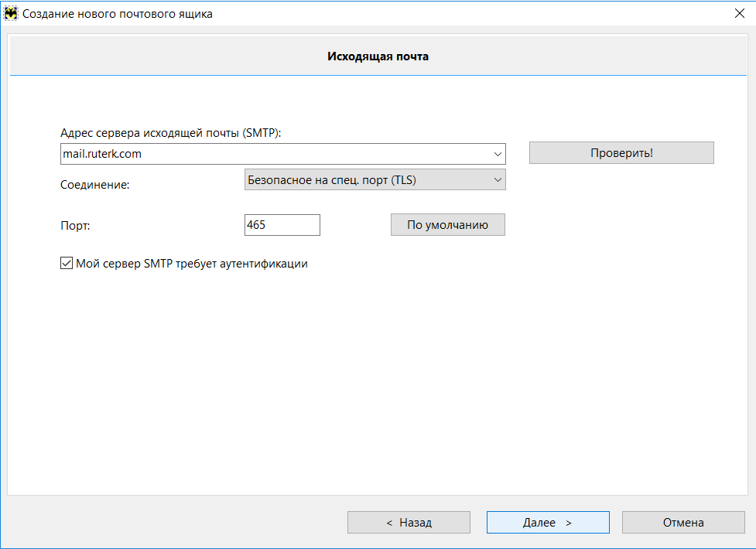Click the 'Мой сервер SMTP требует аутентификации' label
This screenshot has width=756, height=549.
192,264
